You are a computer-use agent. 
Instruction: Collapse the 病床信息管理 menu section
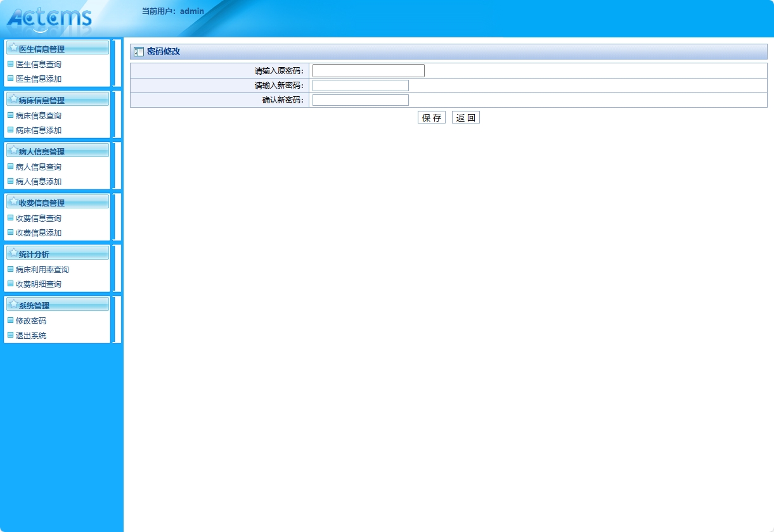pyautogui.click(x=58, y=99)
